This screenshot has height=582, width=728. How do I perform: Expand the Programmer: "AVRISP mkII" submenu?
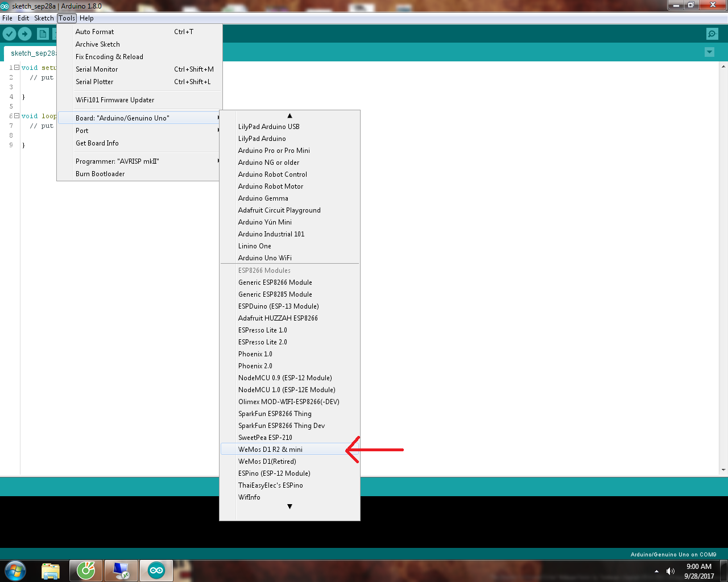[139, 161]
